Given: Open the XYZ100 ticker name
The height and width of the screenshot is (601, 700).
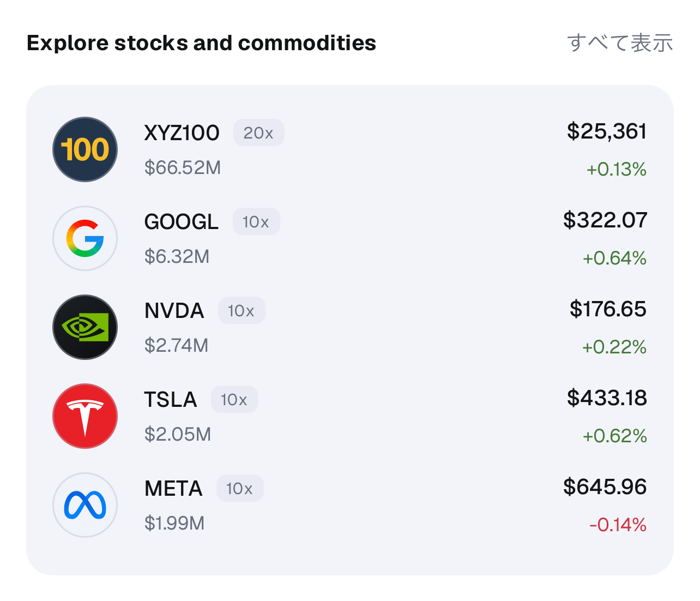Looking at the screenshot, I should point(182,133).
